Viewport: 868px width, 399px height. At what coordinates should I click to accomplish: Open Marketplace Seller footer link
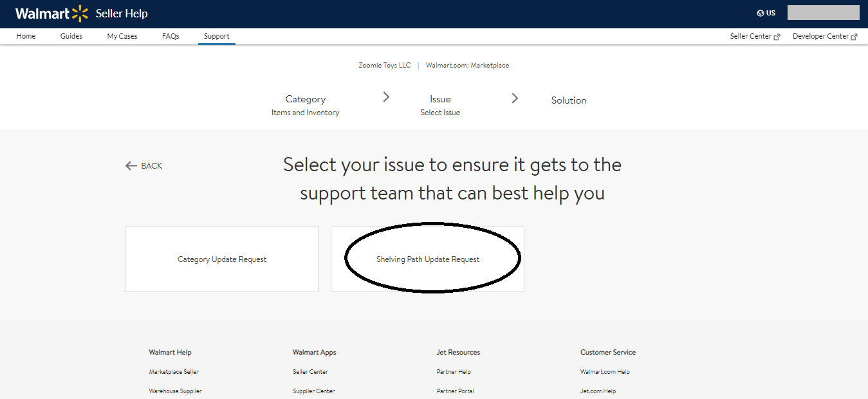174,372
